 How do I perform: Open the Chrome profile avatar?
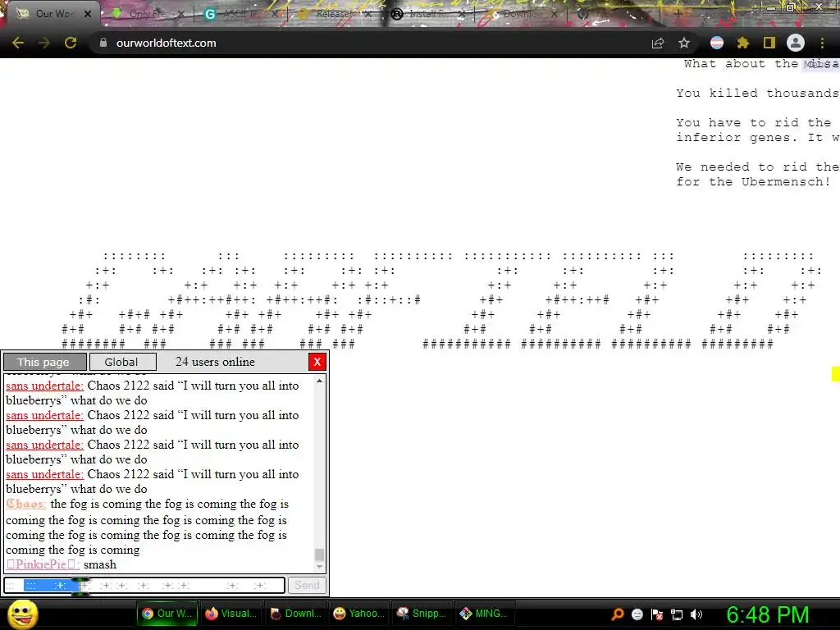point(796,43)
